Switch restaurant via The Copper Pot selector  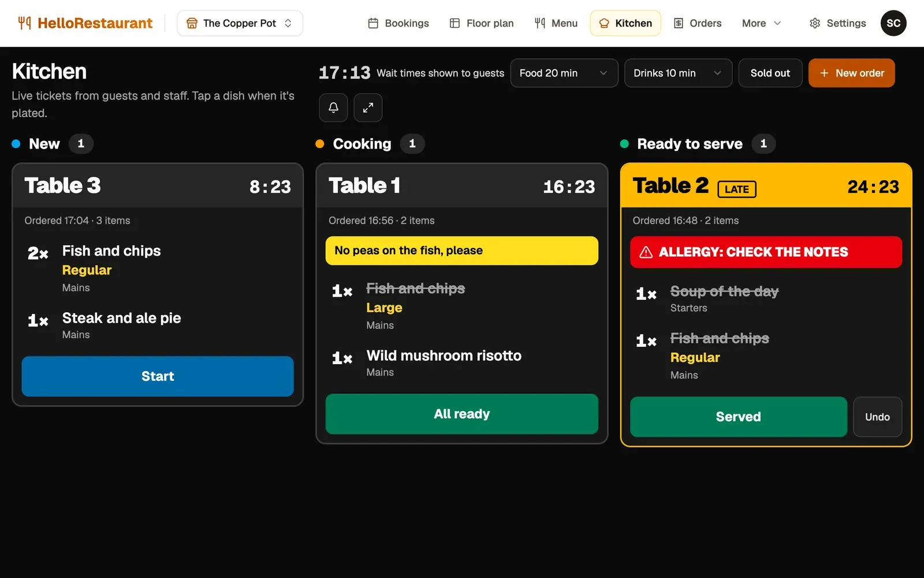(x=240, y=23)
